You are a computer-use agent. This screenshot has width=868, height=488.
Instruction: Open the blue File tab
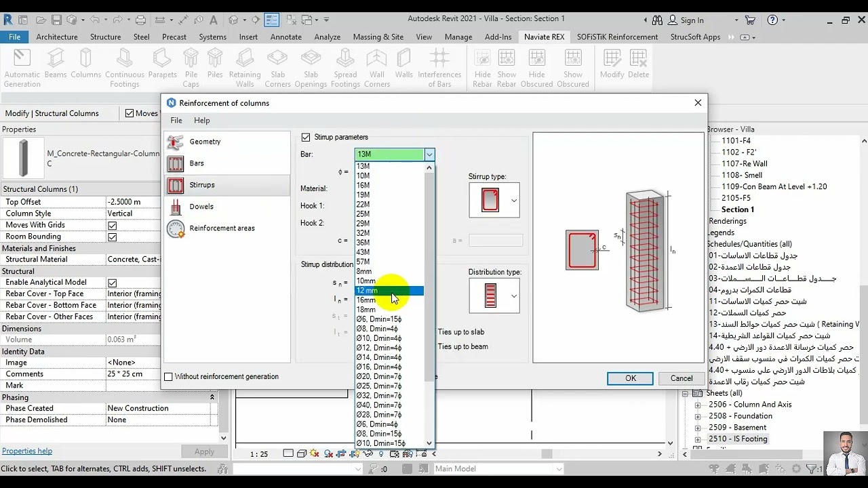pos(14,37)
